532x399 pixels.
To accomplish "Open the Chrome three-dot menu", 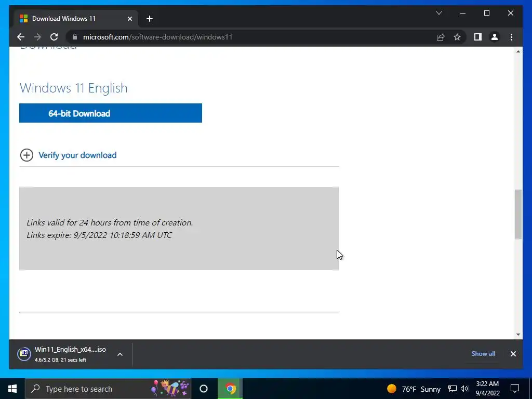I will click(x=511, y=37).
